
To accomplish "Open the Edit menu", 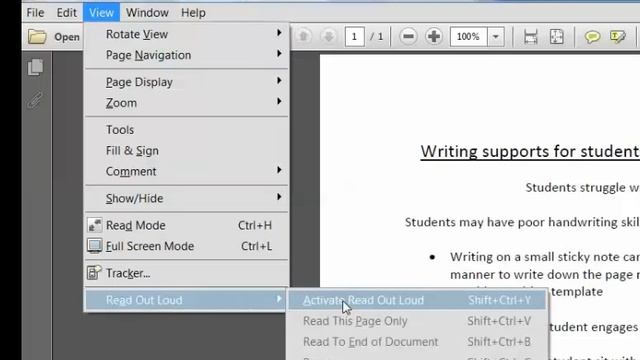I will [x=67, y=13].
